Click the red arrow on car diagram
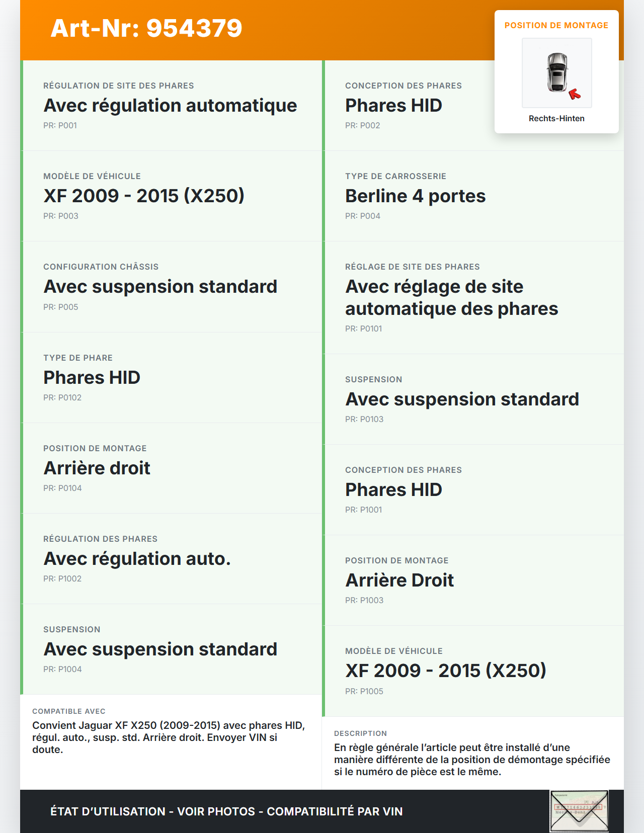This screenshot has width=644, height=833. click(x=575, y=94)
